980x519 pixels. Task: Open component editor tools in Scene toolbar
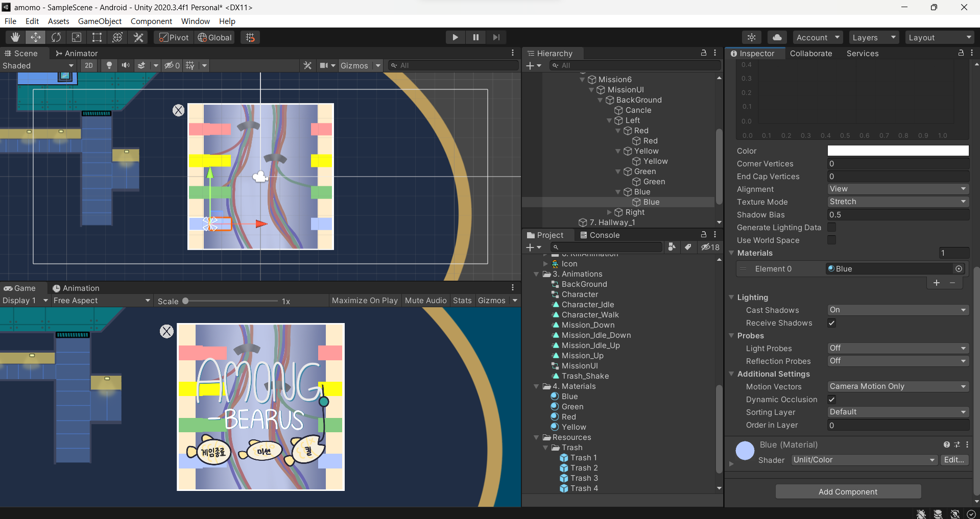pos(307,65)
